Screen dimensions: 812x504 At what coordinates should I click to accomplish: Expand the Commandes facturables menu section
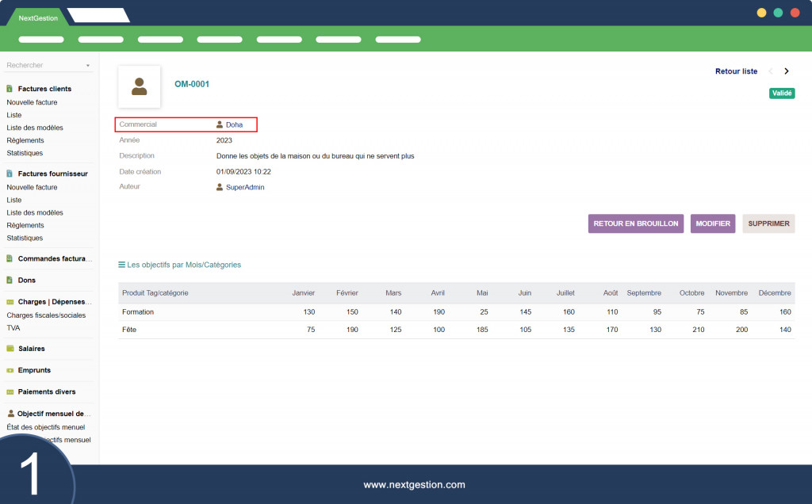[55, 258]
